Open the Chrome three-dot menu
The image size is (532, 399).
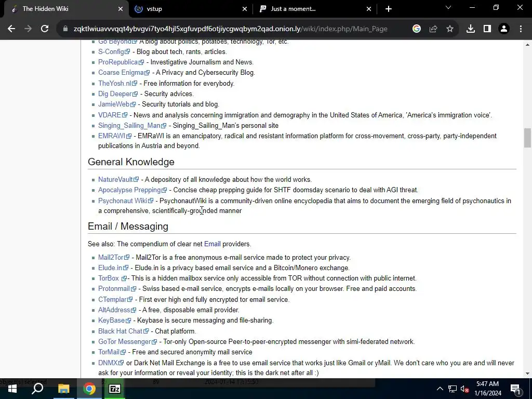coord(521,29)
